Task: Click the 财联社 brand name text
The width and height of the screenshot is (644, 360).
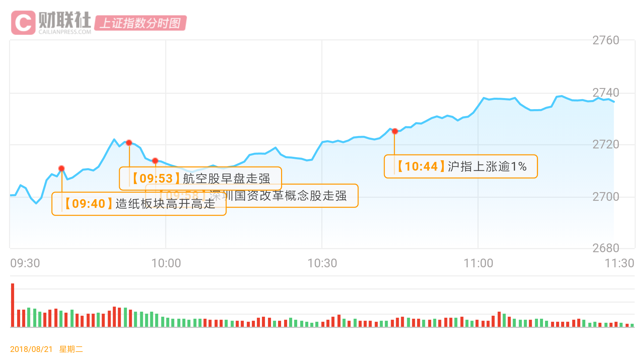Action: pos(64,20)
